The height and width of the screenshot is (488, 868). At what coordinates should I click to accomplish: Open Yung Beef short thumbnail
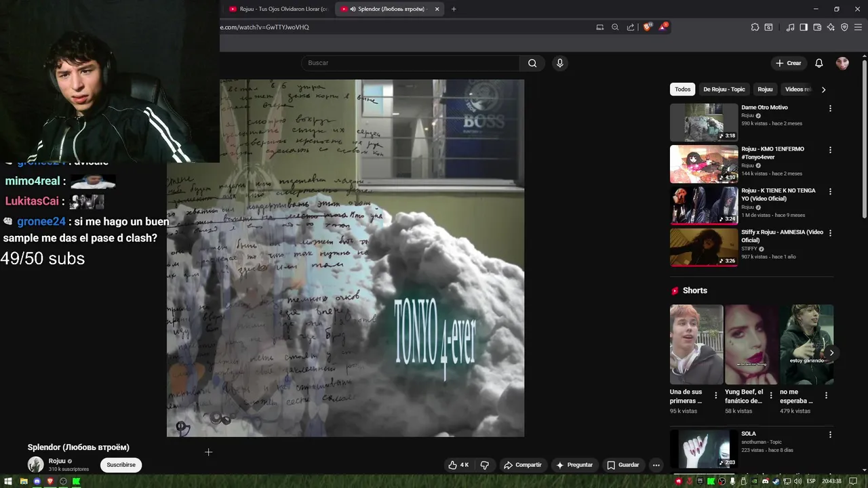point(751,344)
